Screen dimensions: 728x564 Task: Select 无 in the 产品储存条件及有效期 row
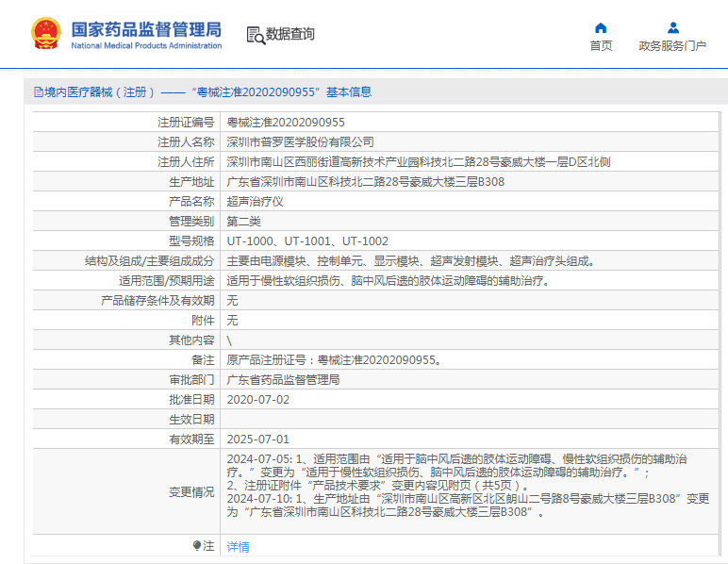click(x=232, y=301)
